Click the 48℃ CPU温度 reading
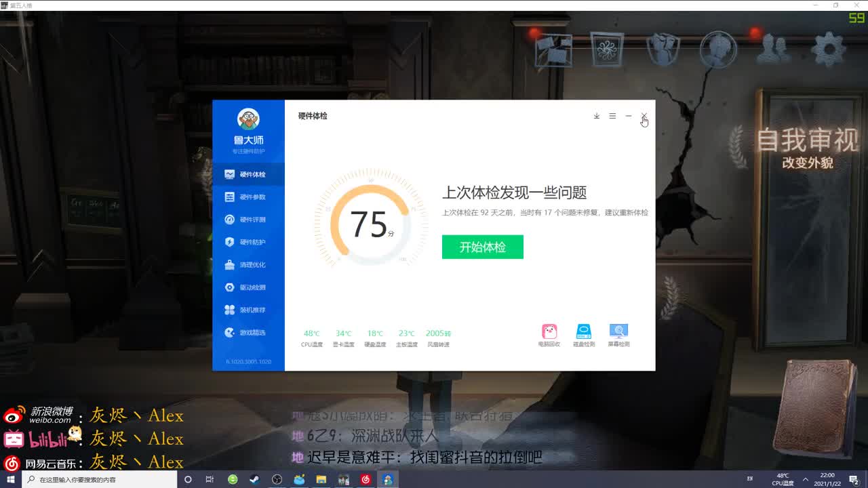Image resolution: width=868 pixels, height=488 pixels. [312, 338]
